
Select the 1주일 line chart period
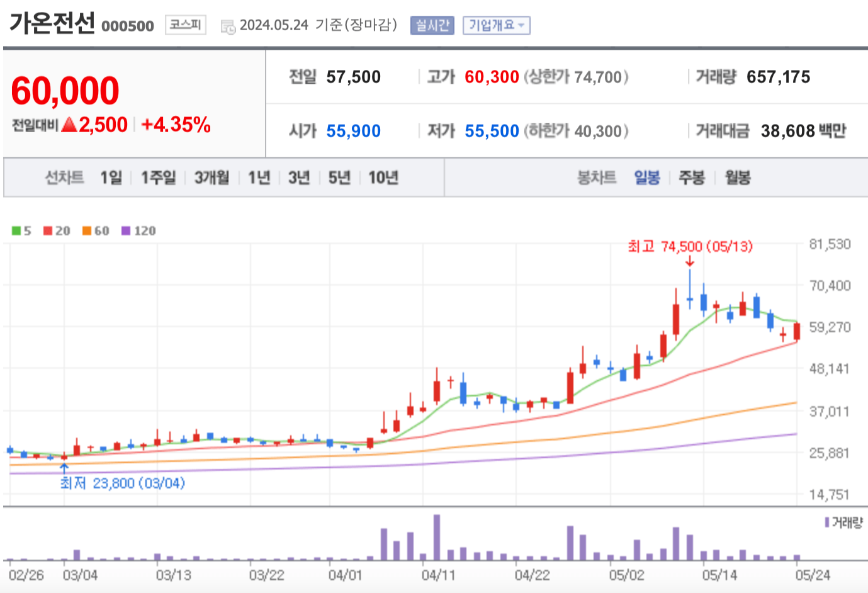point(158,178)
